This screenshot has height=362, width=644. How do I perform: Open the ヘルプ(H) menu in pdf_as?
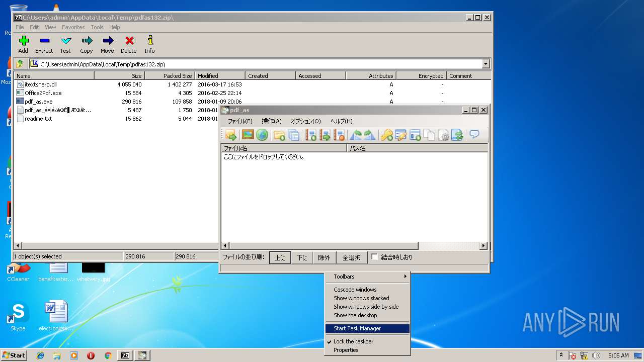pos(341,121)
